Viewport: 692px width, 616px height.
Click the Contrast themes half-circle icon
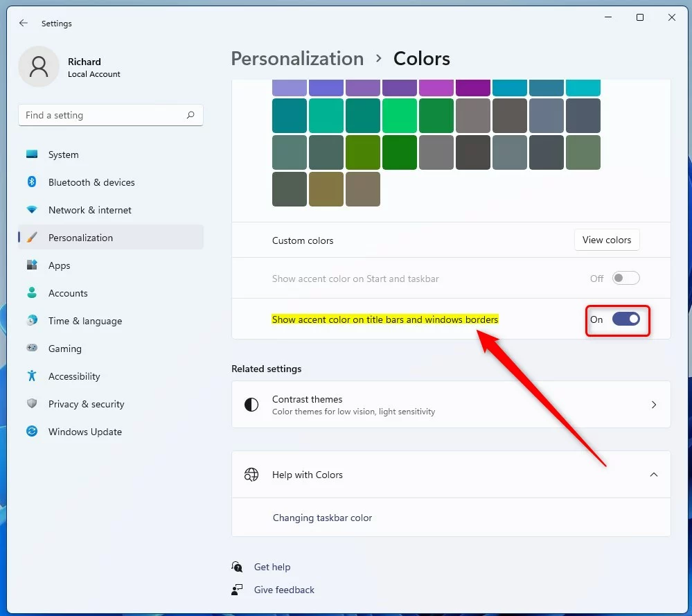[251, 405]
